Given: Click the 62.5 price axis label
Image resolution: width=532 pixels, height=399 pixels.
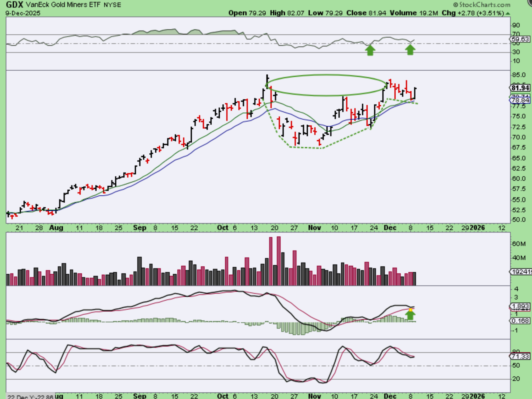Looking at the screenshot, I should point(519,168).
